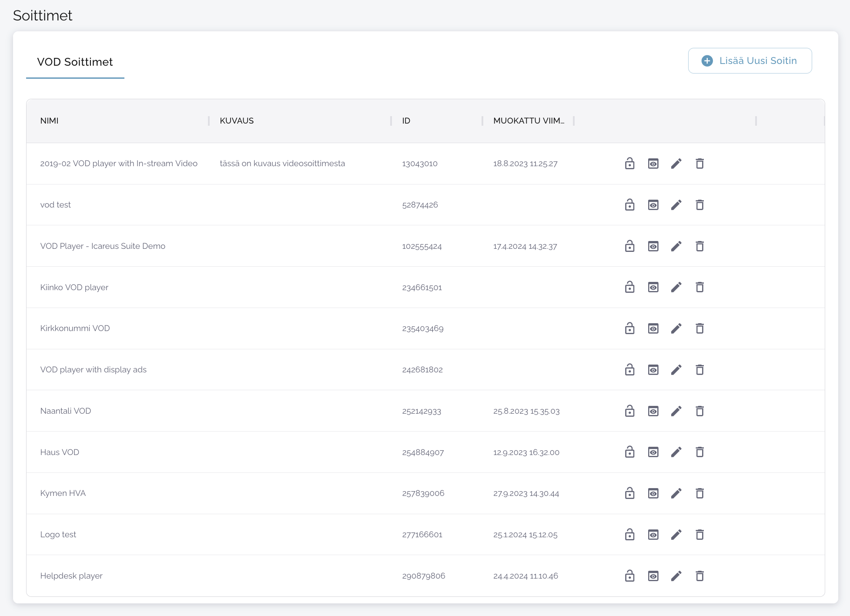Open preview for Helpdesk player

(x=653, y=576)
